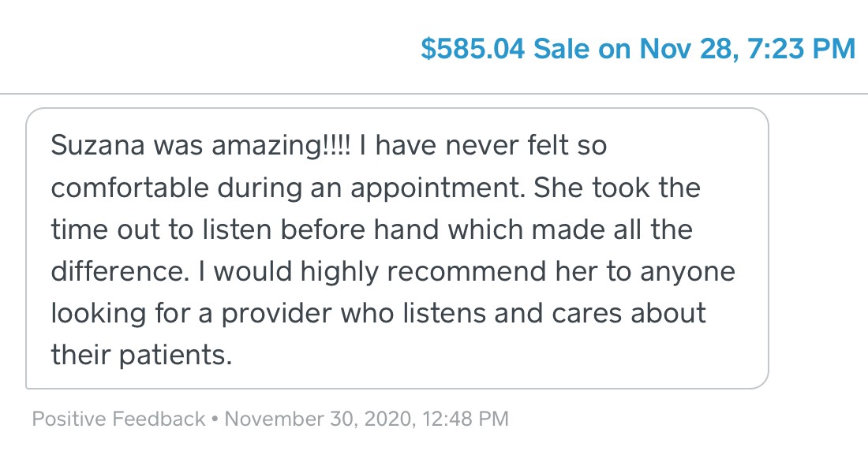868x451 pixels.
Task: Select the customer feedback message box
Action: click(397, 248)
